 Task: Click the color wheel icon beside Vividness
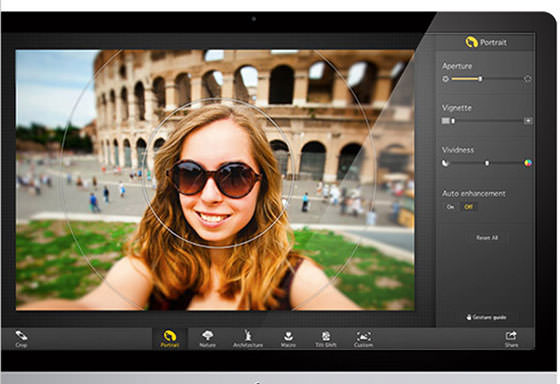coord(528,163)
